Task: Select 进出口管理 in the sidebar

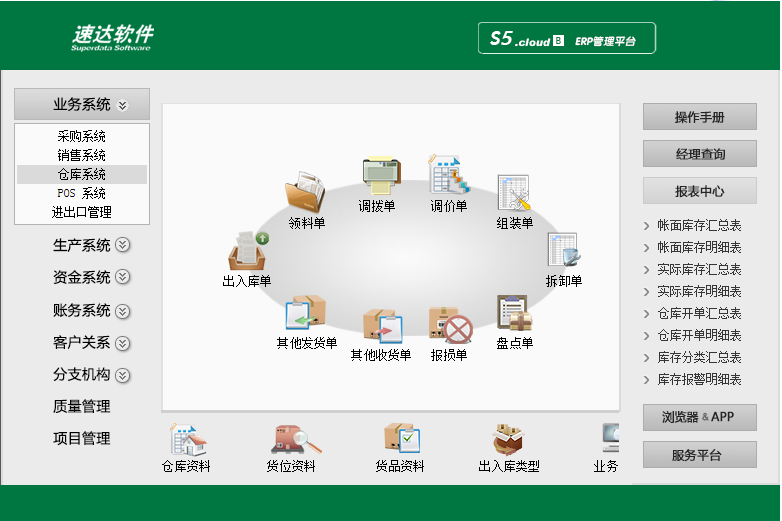Action: pos(82,212)
